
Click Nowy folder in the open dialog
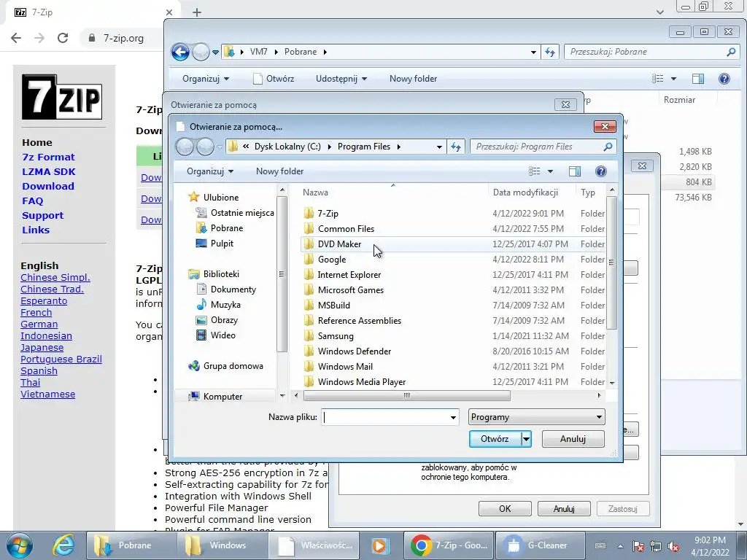279,171
